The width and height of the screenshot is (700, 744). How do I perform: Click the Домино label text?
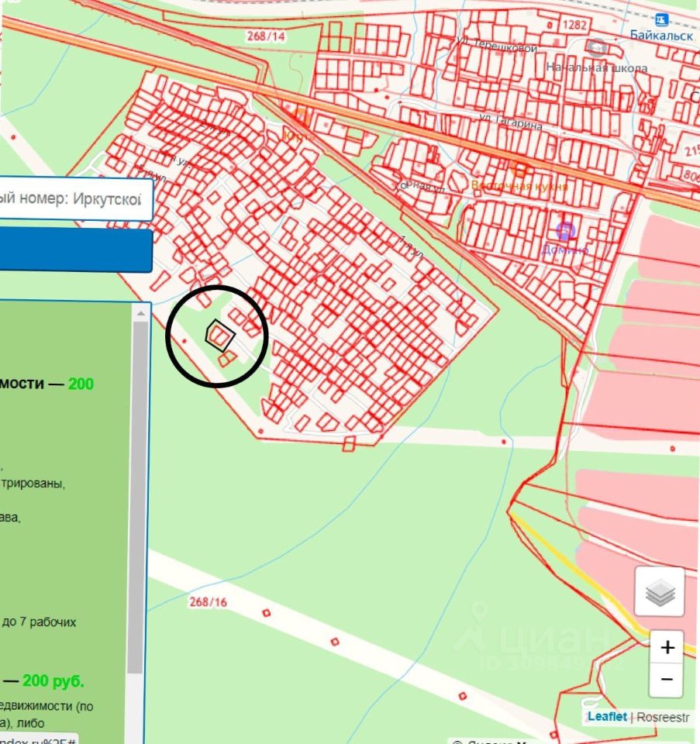point(565,250)
